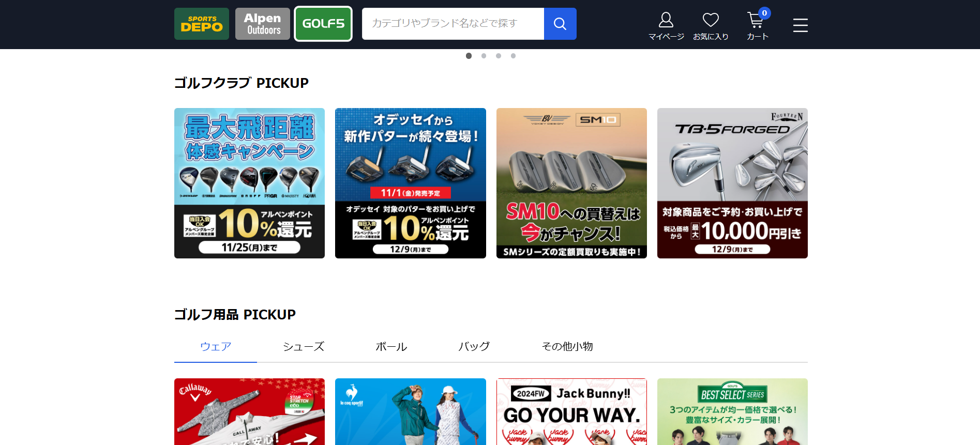Image resolution: width=980 pixels, height=445 pixels.
Task: Select the ウェア tab
Action: click(216, 346)
